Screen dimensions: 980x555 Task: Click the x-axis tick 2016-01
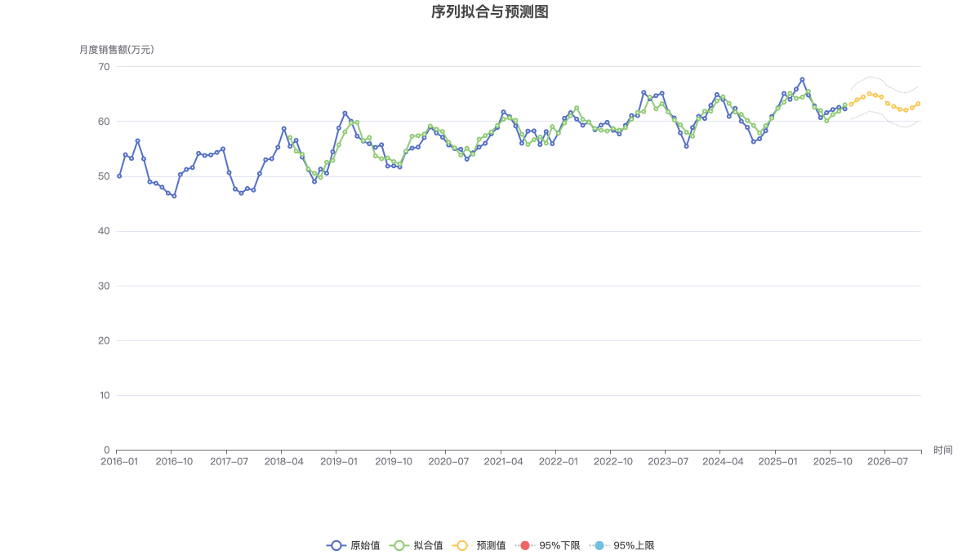119,461
